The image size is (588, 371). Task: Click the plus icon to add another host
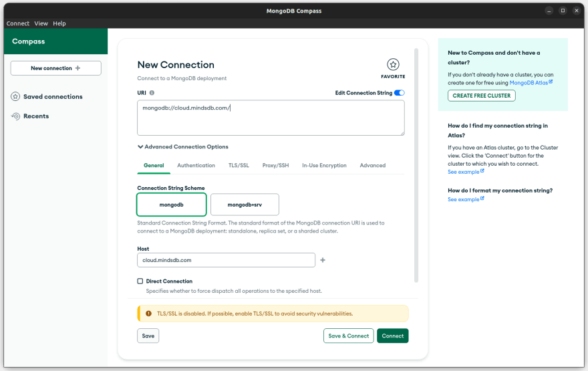pyautogui.click(x=323, y=260)
